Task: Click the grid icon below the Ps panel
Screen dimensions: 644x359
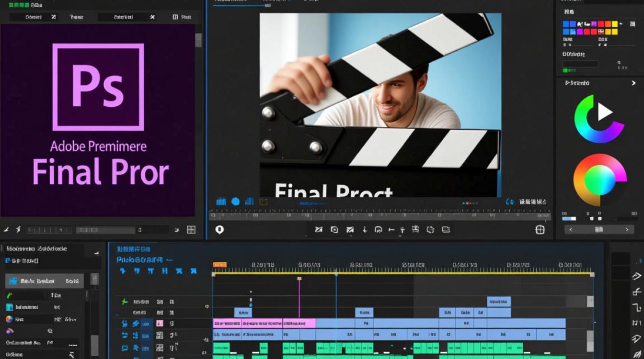Action: click(191, 230)
